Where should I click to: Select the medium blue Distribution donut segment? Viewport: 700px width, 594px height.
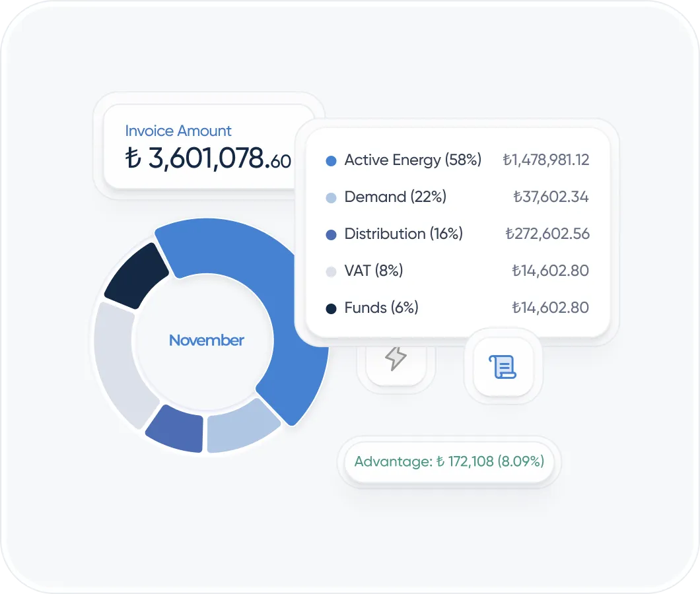pyautogui.click(x=176, y=428)
